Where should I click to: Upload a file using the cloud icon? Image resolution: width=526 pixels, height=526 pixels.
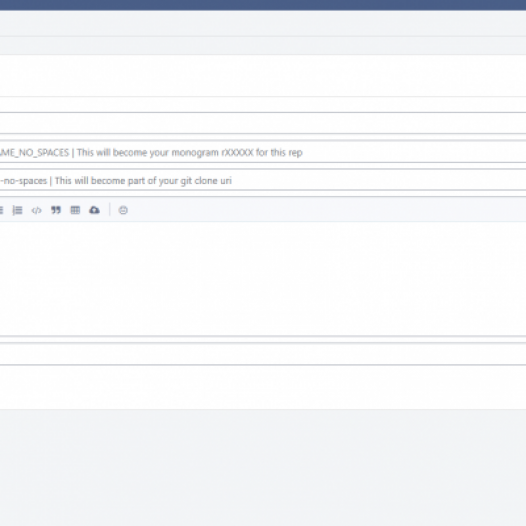click(x=94, y=210)
